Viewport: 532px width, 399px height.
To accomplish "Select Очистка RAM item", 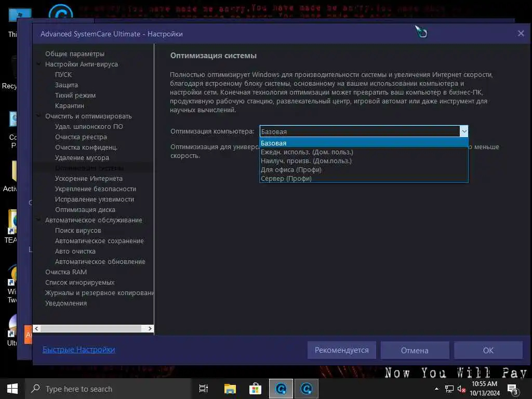I will (x=66, y=272).
